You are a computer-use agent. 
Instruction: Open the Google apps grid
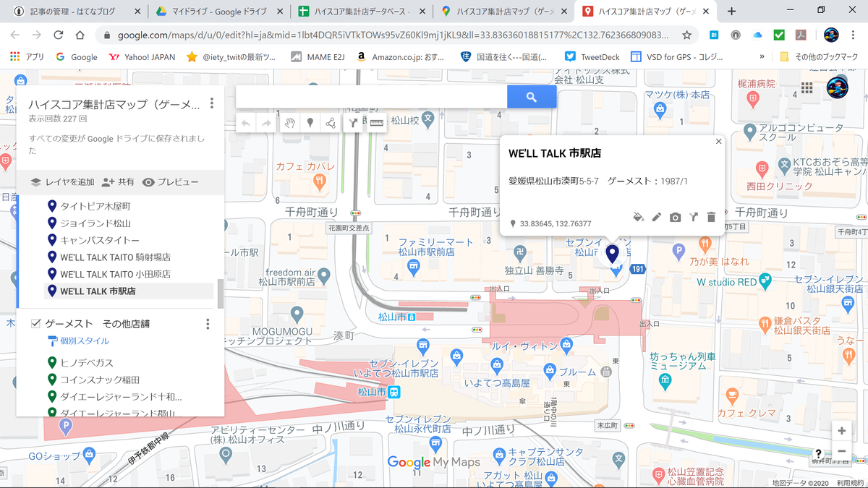click(807, 87)
